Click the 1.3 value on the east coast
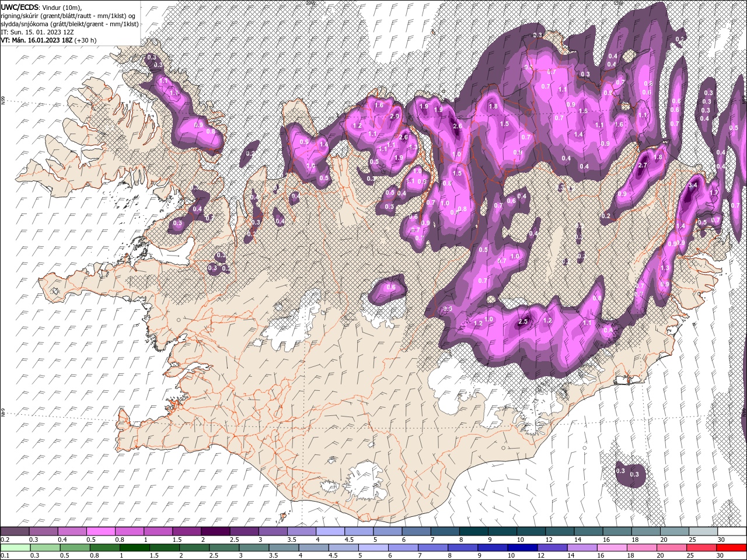 click(x=664, y=268)
